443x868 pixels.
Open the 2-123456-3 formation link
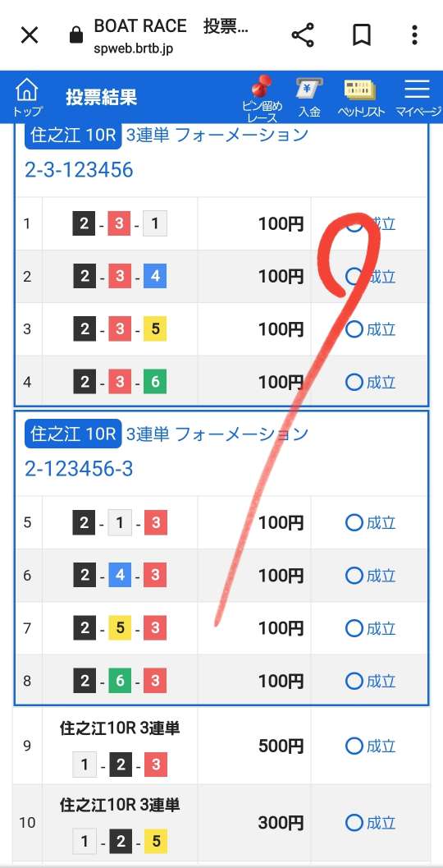click(79, 469)
